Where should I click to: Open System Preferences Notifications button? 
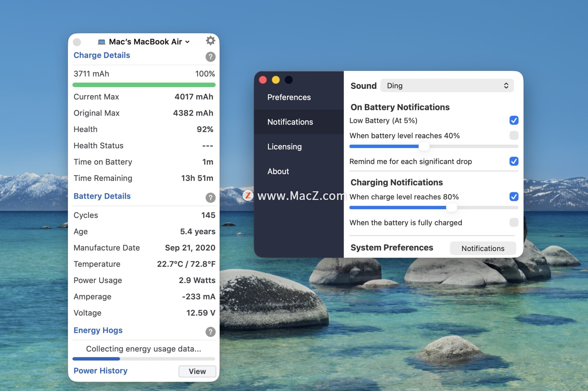pos(483,248)
